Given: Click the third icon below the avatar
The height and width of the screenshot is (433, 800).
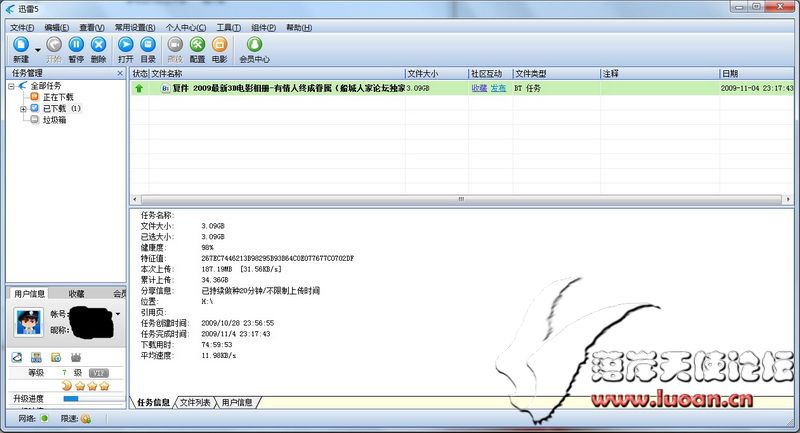Looking at the screenshot, I should [x=56, y=357].
